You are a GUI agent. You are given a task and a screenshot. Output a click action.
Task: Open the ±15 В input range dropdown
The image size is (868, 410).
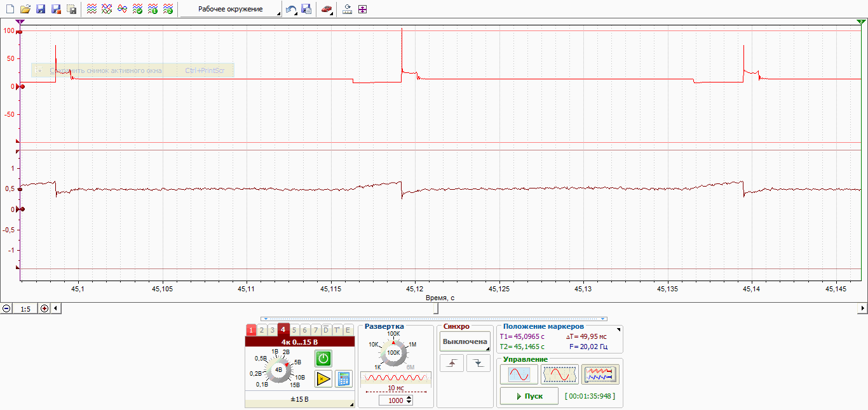click(x=299, y=400)
